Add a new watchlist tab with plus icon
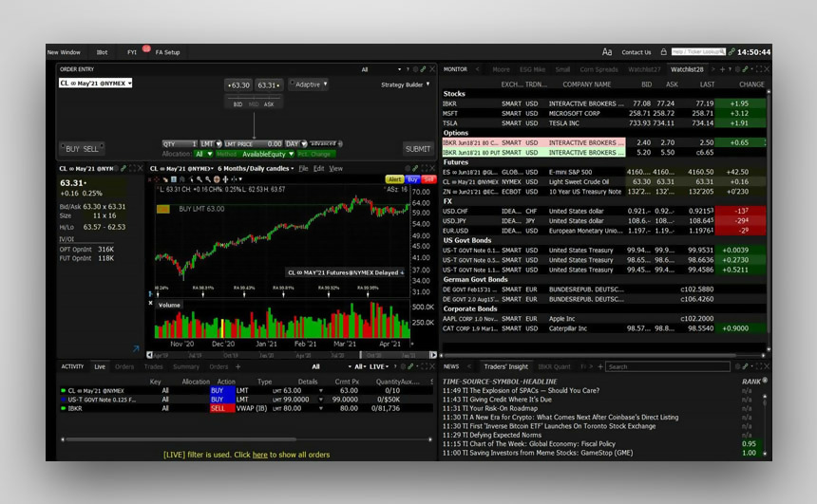 click(721, 69)
